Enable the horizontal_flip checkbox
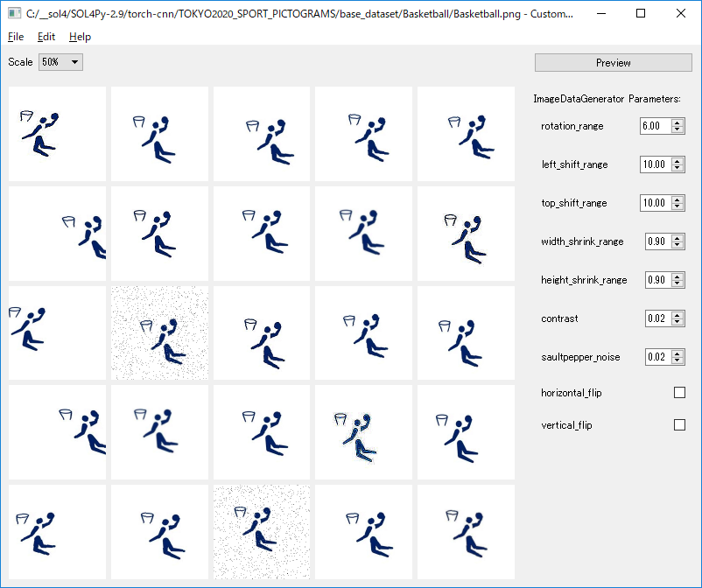 click(679, 393)
